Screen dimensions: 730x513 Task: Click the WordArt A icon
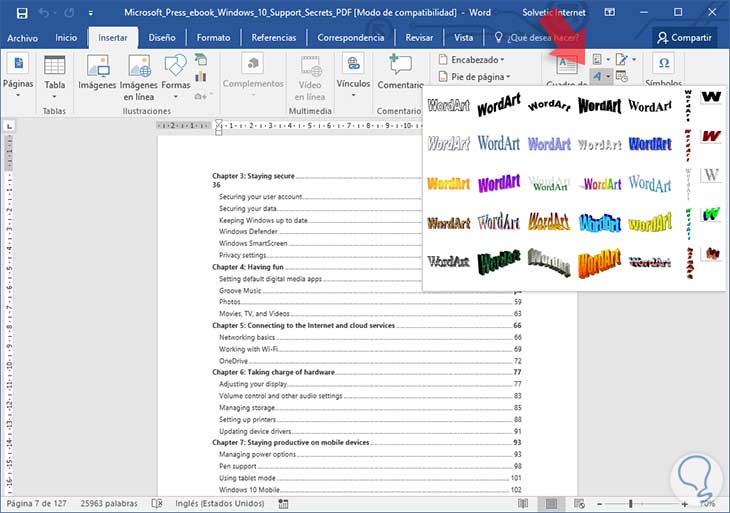[x=597, y=76]
